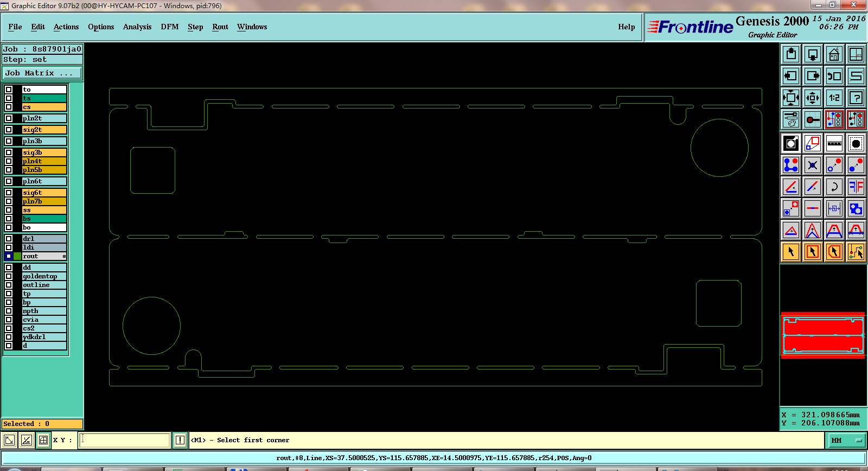Open the MM units dropdown
868x471 pixels.
846,440
